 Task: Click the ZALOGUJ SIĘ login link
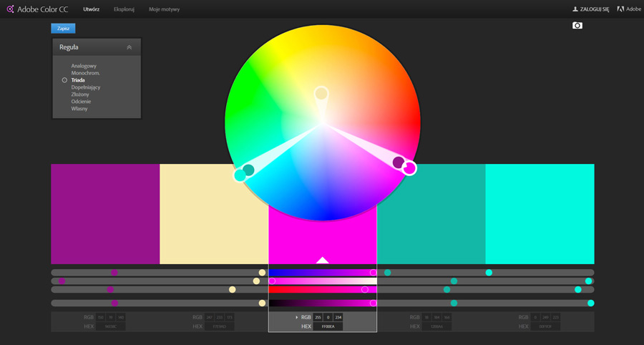pyautogui.click(x=595, y=9)
